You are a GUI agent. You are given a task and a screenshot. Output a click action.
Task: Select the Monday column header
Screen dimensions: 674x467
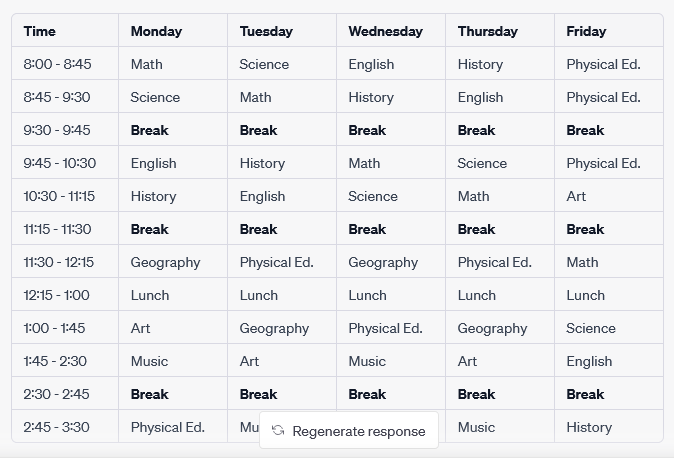[156, 31]
